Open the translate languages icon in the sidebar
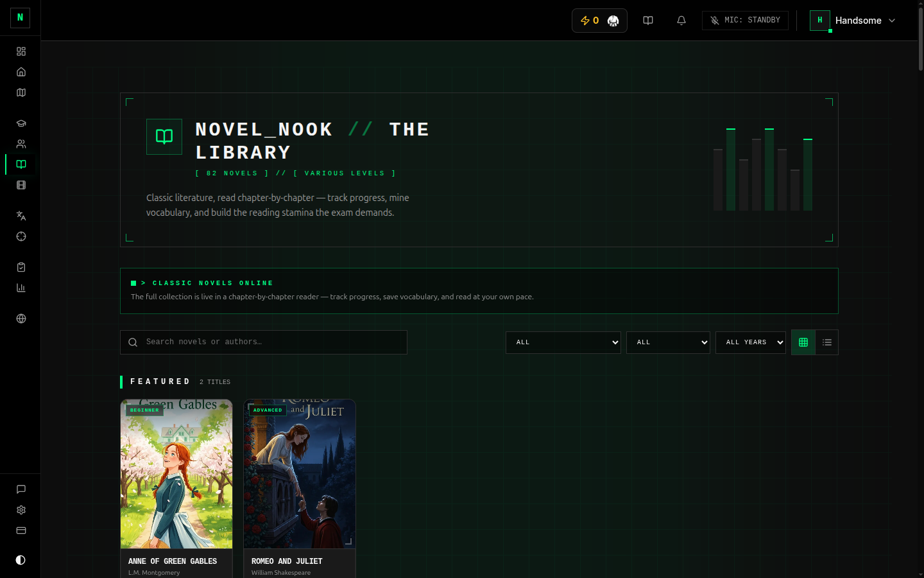The image size is (924, 578). click(21, 216)
